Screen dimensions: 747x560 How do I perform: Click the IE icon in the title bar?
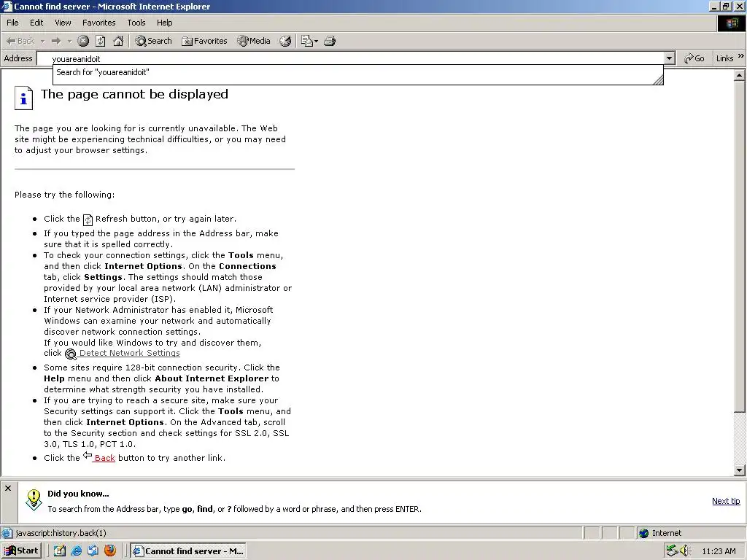[7, 6]
